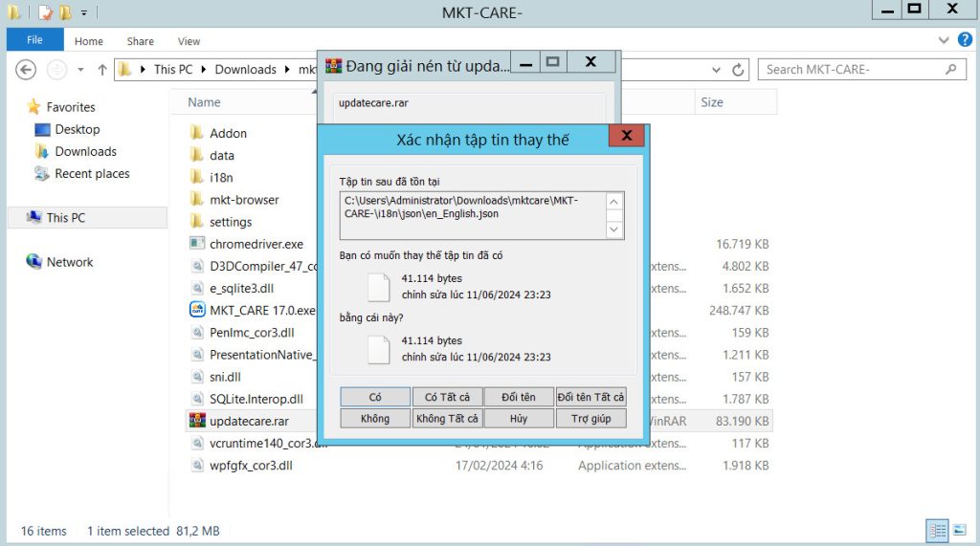Click the existing file document icon
Viewport: 980px width, 546px height.
click(379, 287)
